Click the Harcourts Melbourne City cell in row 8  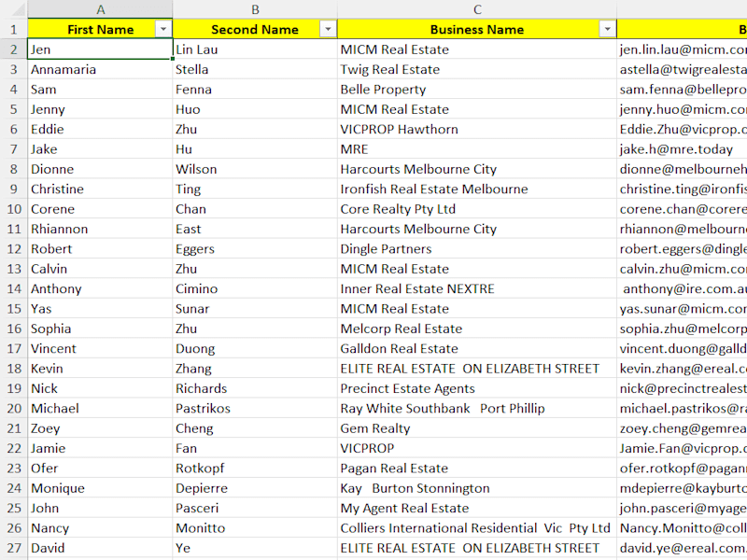coord(477,169)
